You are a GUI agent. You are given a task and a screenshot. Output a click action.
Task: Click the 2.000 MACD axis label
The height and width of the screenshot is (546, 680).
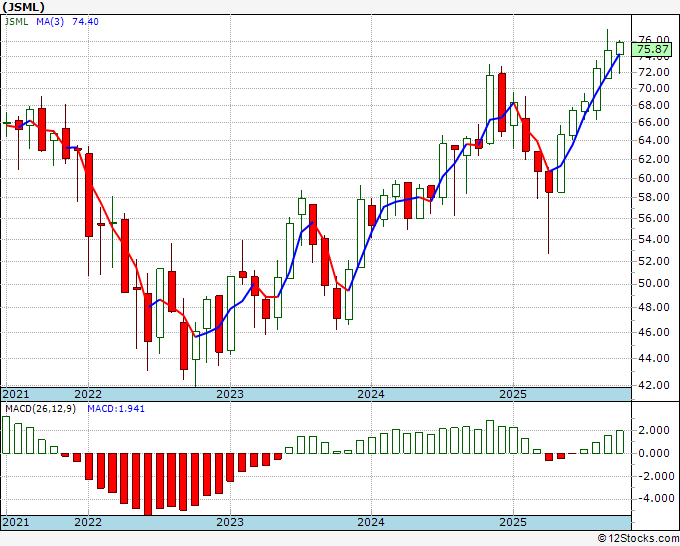654,430
